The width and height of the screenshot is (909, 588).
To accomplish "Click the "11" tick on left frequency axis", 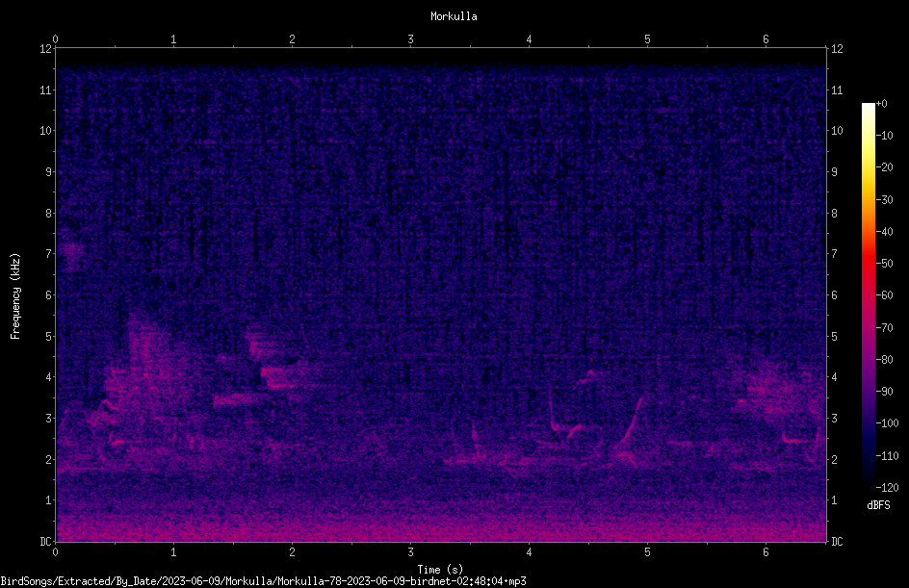I will 45,89.
